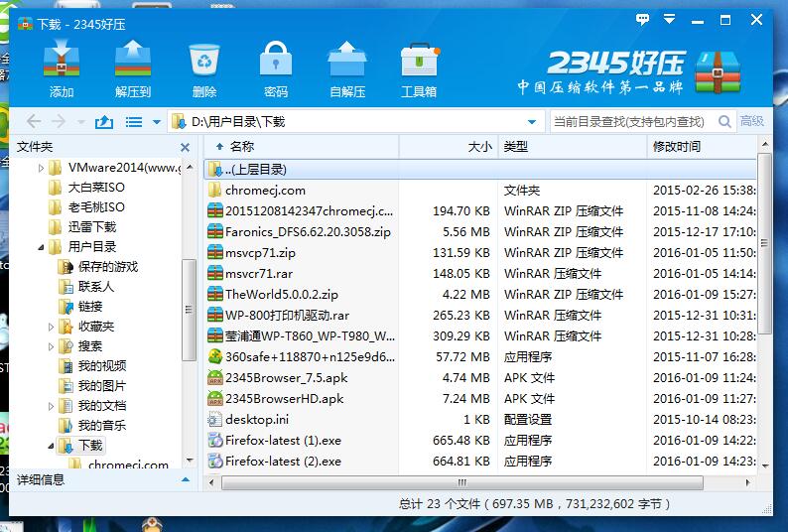788x532 pixels.
Task: Click the folder tree scroll-down arrow
Action: click(x=190, y=461)
